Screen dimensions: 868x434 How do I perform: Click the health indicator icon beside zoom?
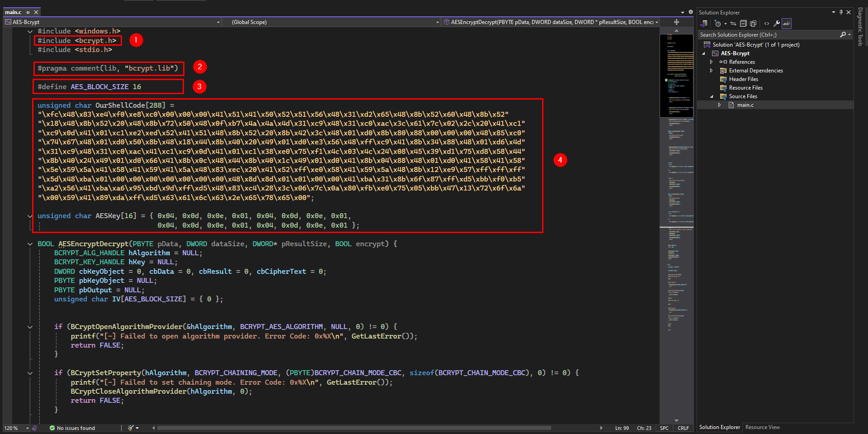[x=34, y=428]
